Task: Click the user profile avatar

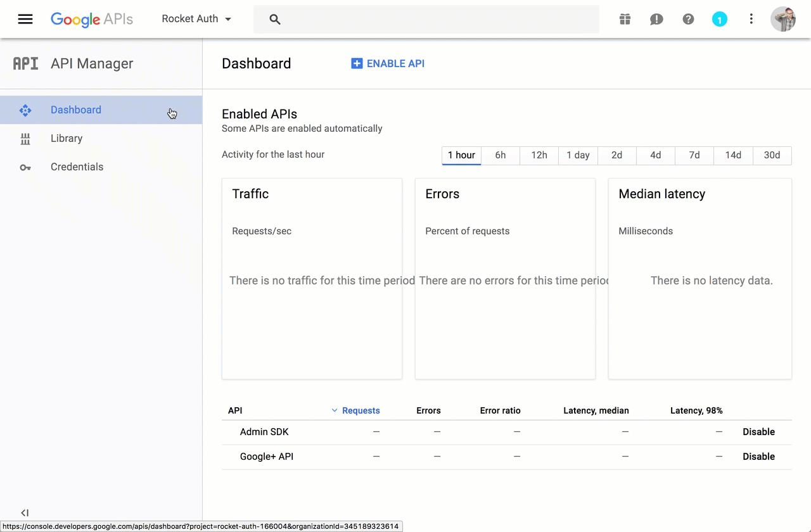Action: pos(782,19)
